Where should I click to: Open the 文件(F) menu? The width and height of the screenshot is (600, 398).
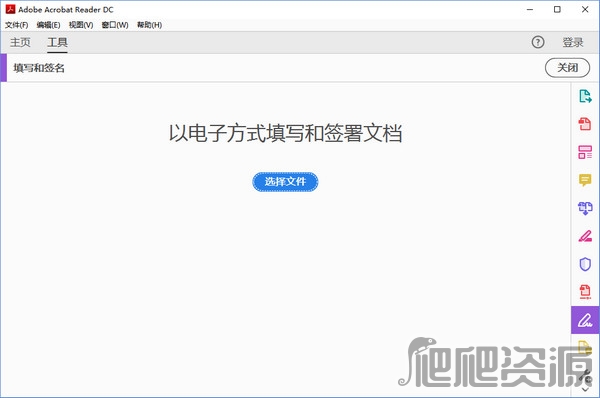[x=16, y=25]
